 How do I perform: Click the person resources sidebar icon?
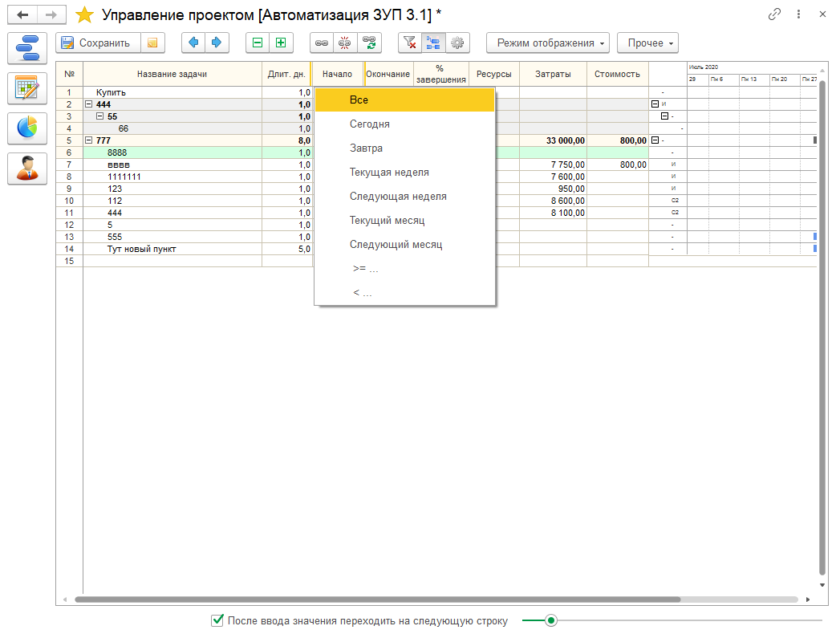[x=26, y=168]
